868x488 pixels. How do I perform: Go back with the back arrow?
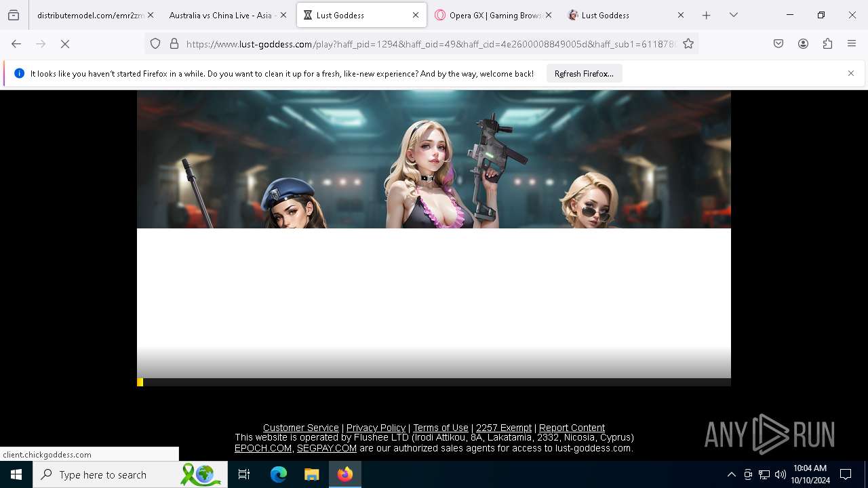pyautogui.click(x=16, y=43)
